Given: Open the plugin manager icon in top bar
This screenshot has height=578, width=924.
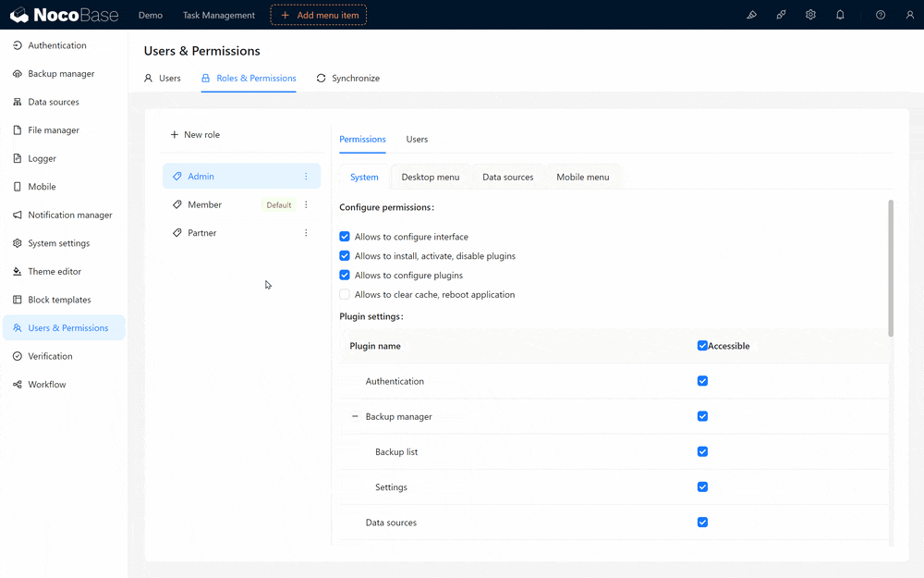Looking at the screenshot, I should (781, 15).
